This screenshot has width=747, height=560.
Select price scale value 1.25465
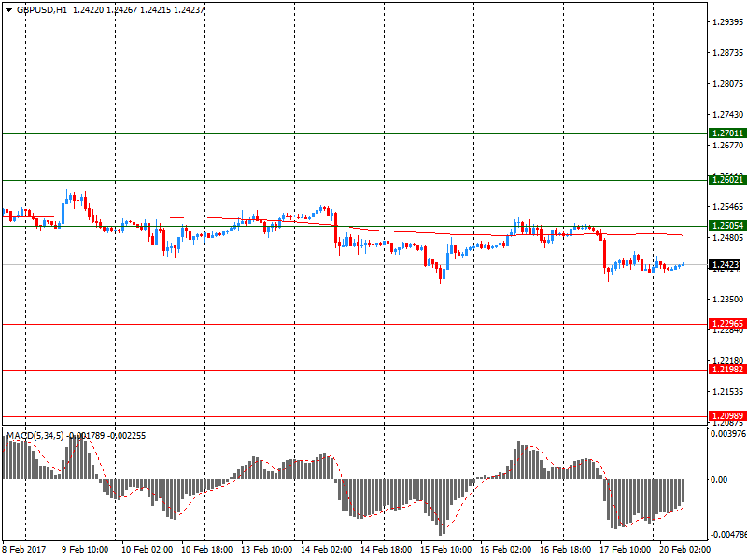pos(728,206)
